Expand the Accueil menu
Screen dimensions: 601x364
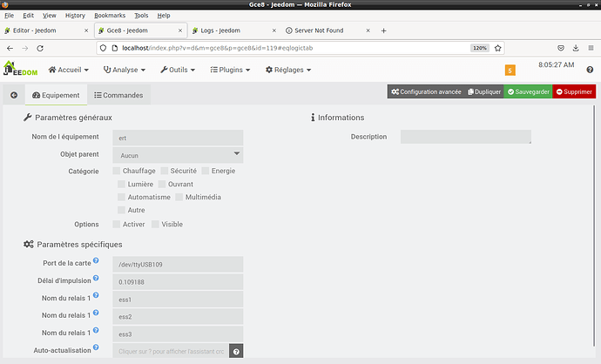pos(69,70)
